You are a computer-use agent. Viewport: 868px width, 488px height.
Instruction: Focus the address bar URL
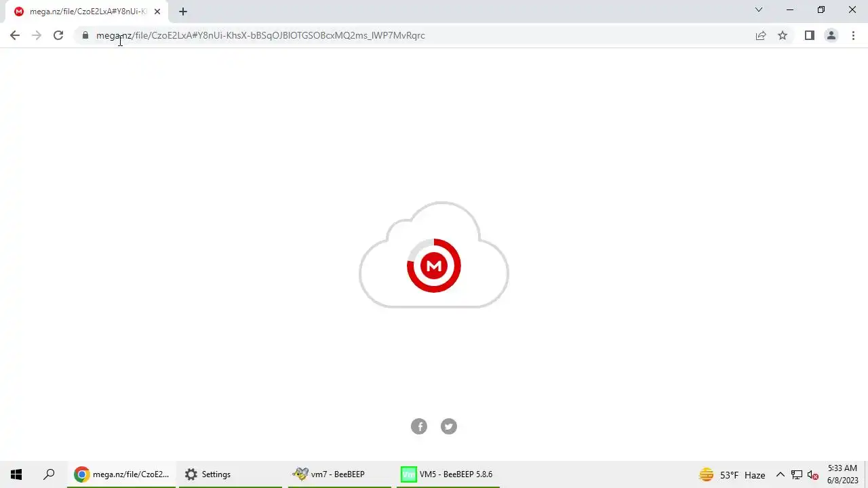pos(260,35)
